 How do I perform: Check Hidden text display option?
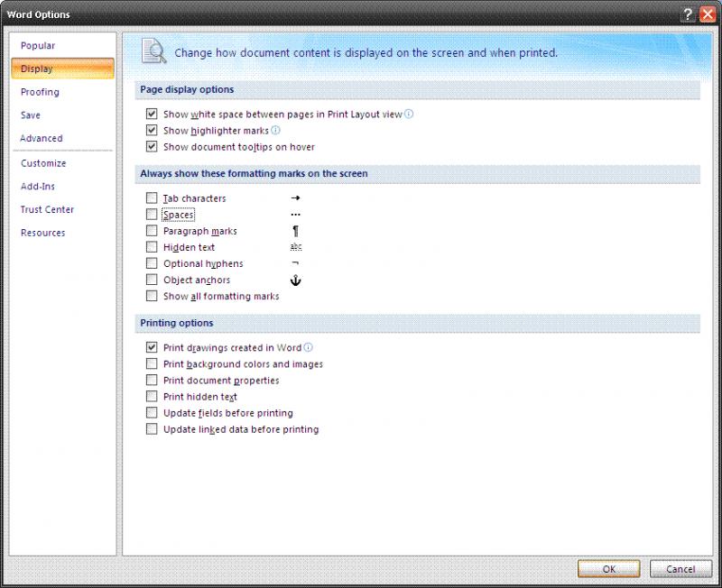click(152, 247)
